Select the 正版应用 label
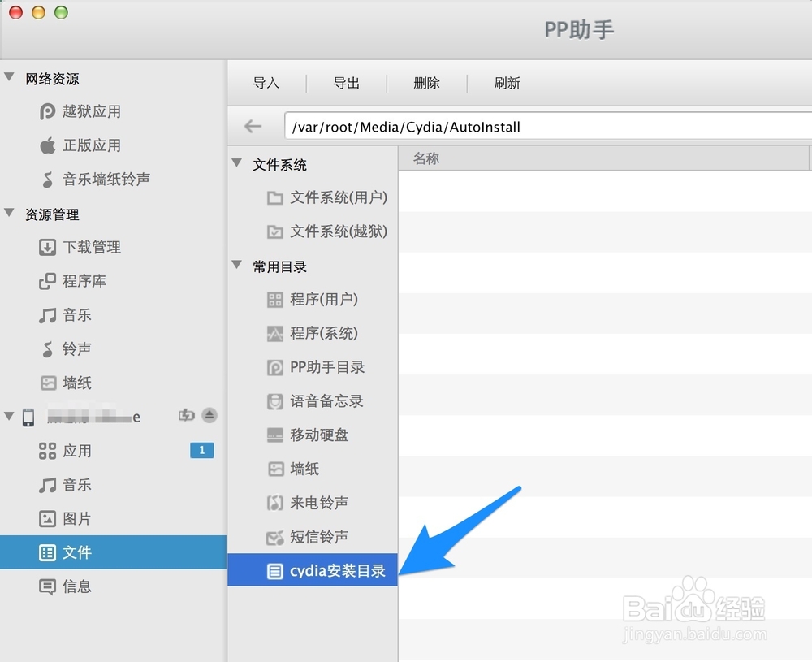 click(92, 145)
